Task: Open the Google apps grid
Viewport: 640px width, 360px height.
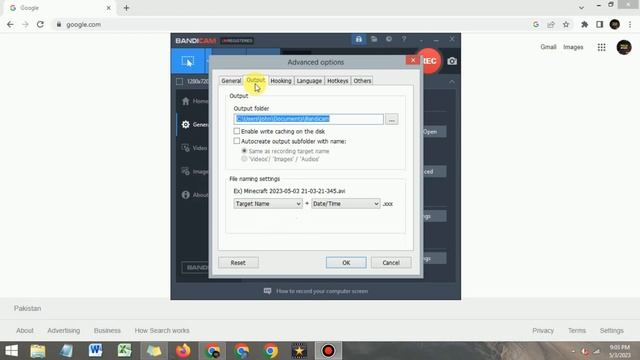Action: tap(602, 47)
